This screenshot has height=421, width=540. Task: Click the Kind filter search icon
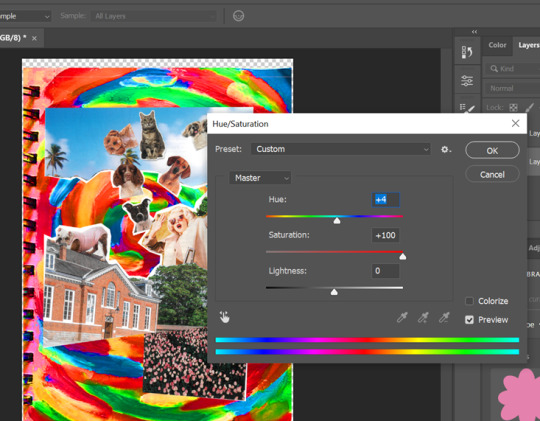click(494, 69)
